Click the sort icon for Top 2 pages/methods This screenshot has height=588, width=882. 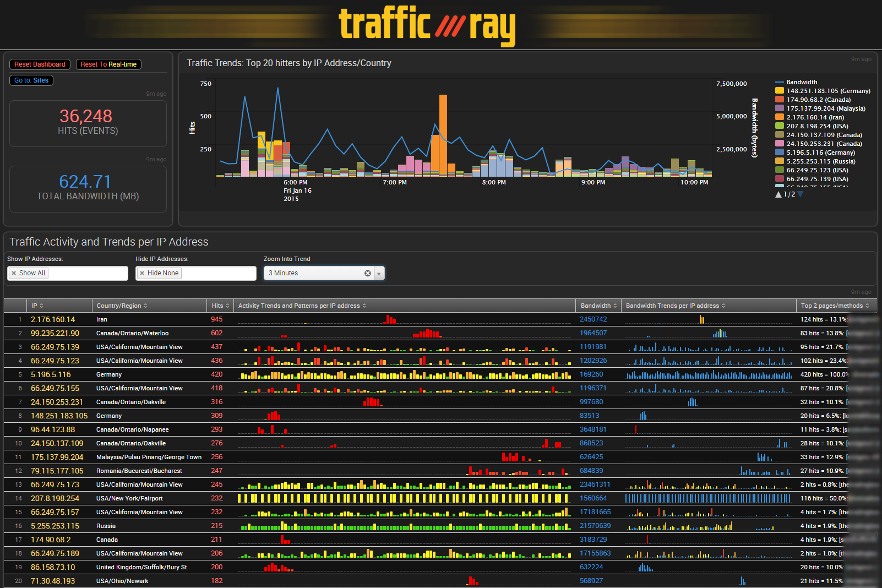pyautogui.click(x=867, y=306)
